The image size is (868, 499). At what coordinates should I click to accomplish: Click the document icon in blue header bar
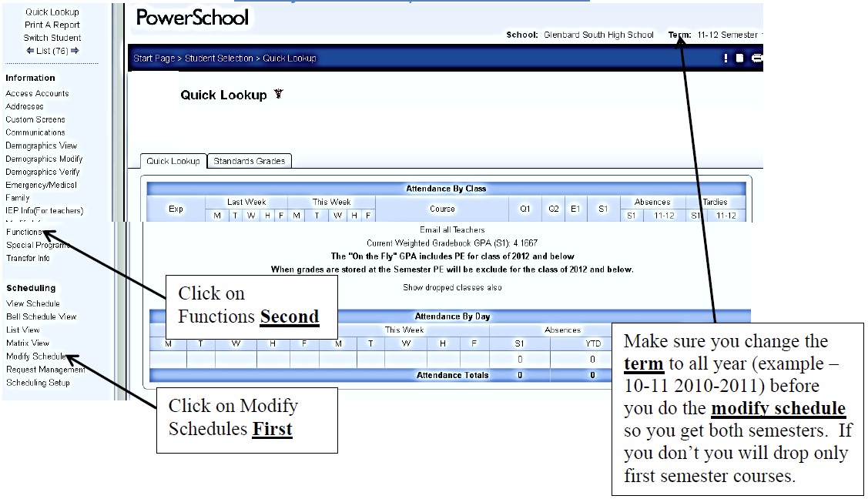(x=739, y=59)
